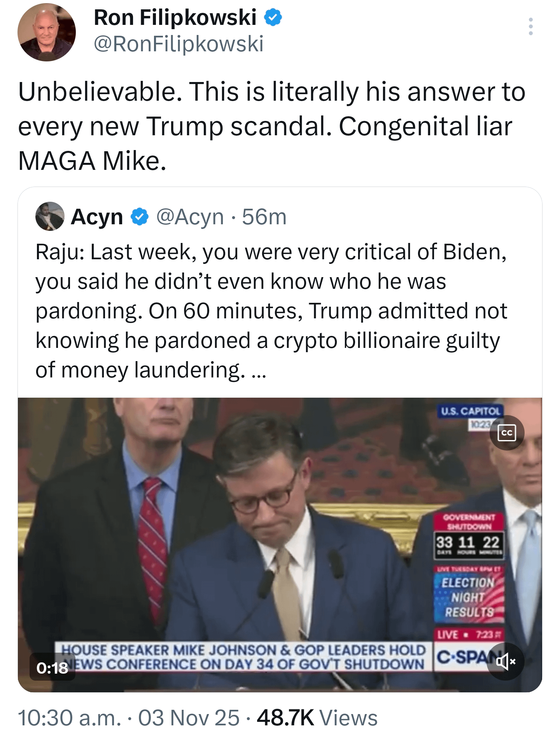560x737 pixels.
Task: Click the Ron Filipkowski display name
Action: (175, 17)
